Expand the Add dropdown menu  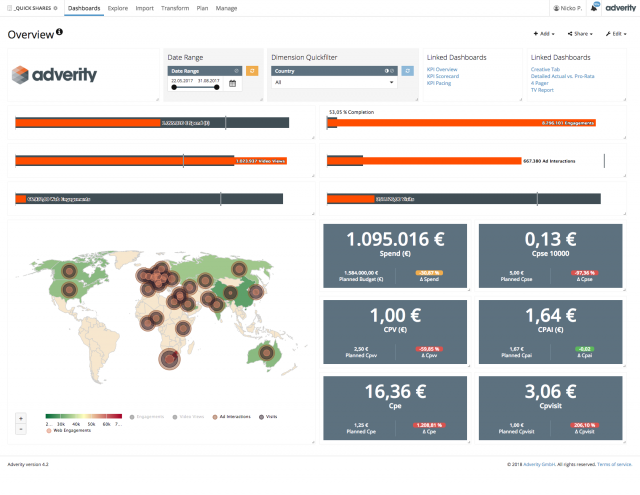(544, 34)
